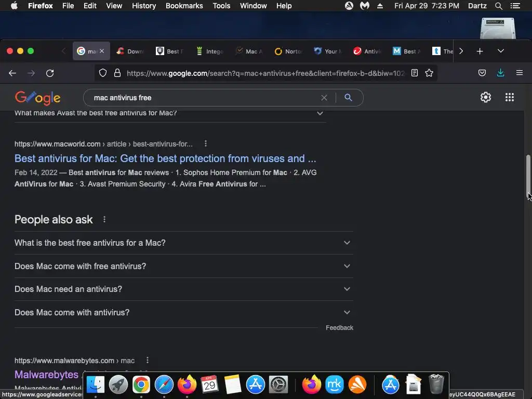Open the People also ask options menu
Viewport: 532px width, 399px height.
tap(104, 220)
